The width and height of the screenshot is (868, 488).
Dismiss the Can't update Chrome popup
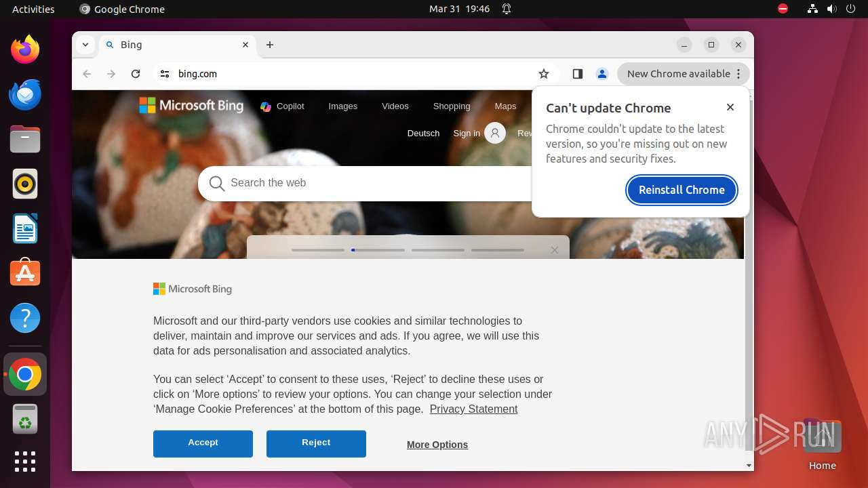coord(730,107)
